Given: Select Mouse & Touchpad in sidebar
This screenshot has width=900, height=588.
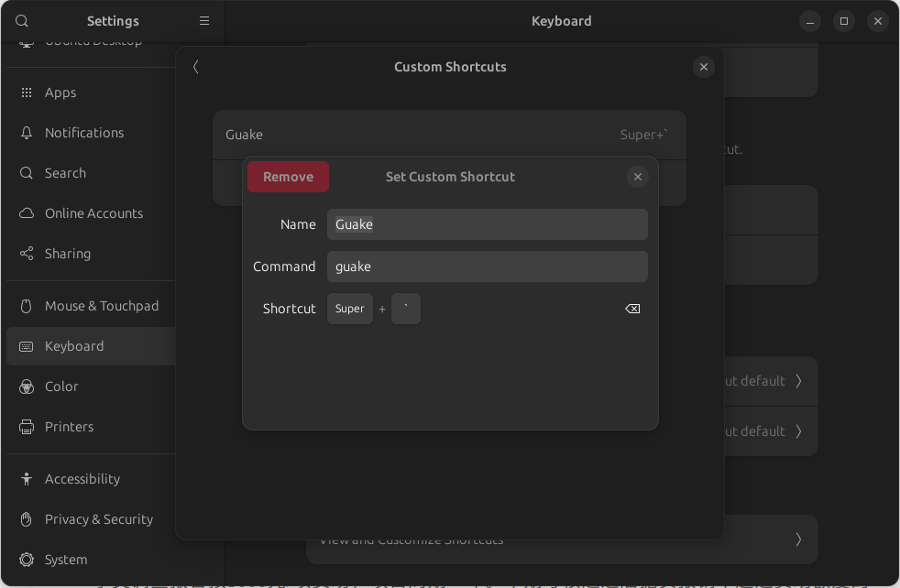Looking at the screenshot, I should (x=101, y=306).
